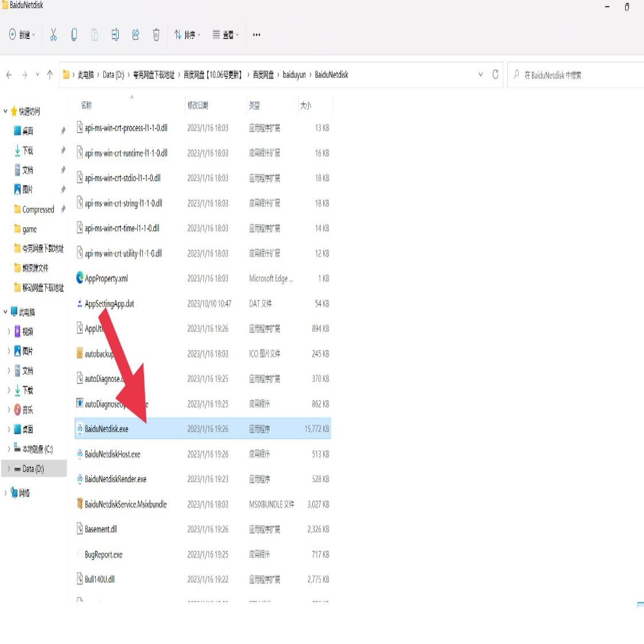This screenshot has width=644, height=644.
Task: Click the 2023/10/10 10:47 date cell
Action: 210,304
